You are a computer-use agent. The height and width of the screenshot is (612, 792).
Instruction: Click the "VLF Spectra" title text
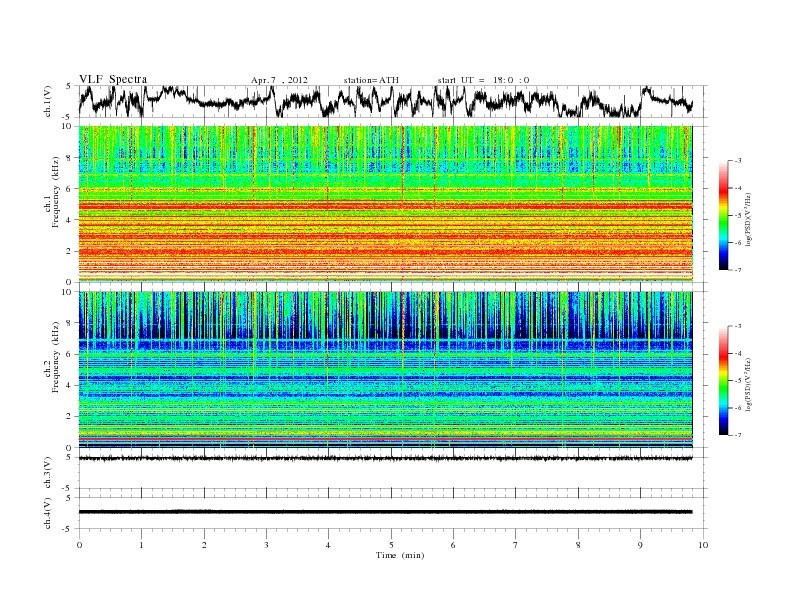pyautogui.click(x=113, y=79)
